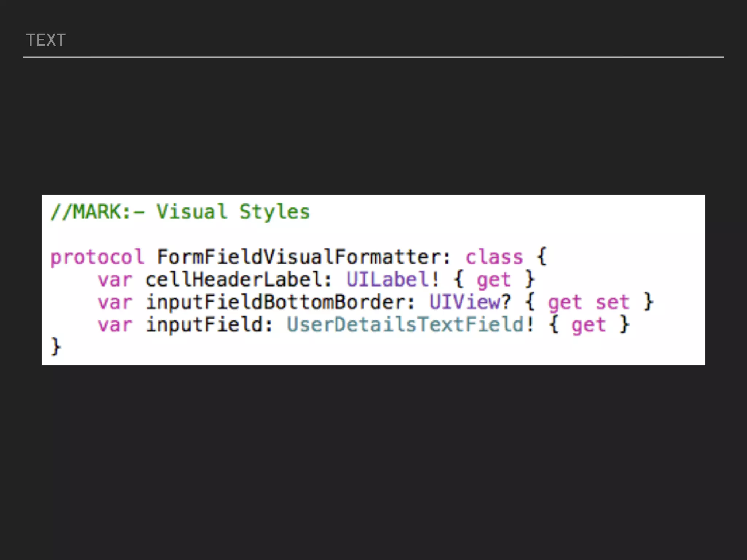747x560 pixels.
Task: Click the protocol keyword
Action: pos(97,257)
